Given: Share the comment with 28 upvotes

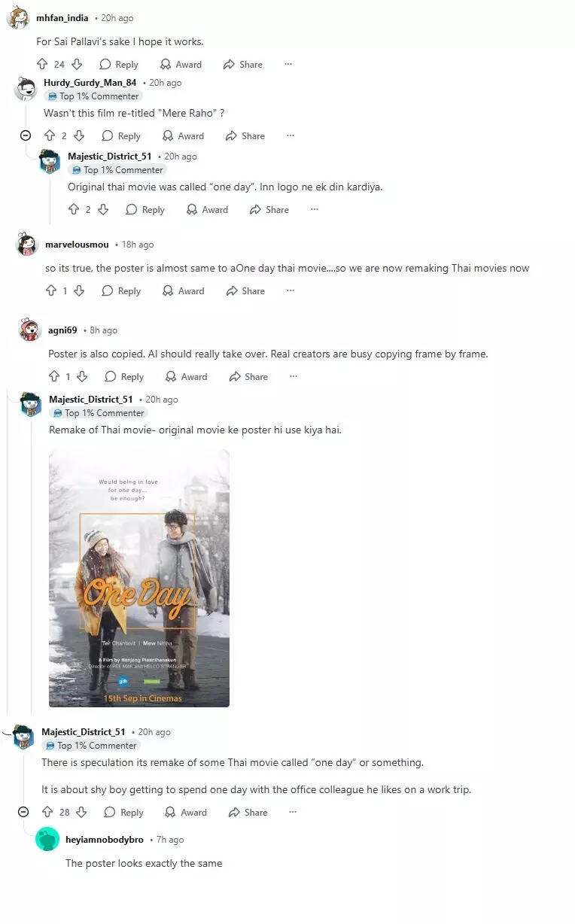Looking at the screenshot, I should 248,812.
